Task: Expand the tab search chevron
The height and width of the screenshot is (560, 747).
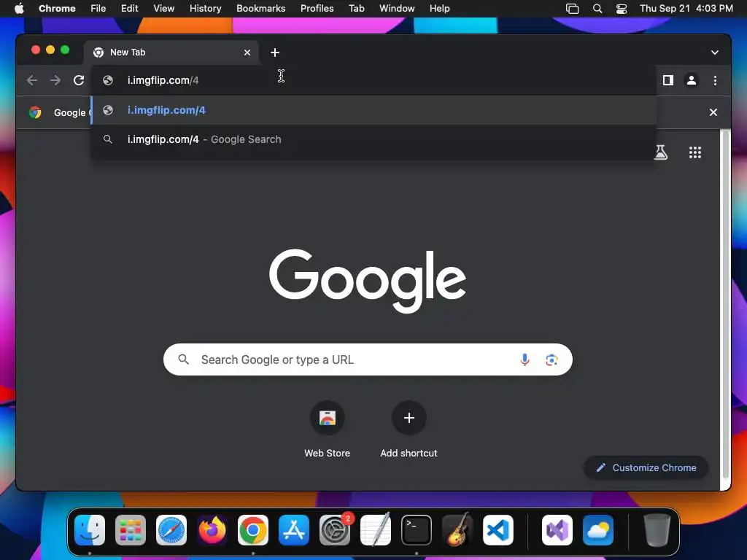Action: (715, 52)
